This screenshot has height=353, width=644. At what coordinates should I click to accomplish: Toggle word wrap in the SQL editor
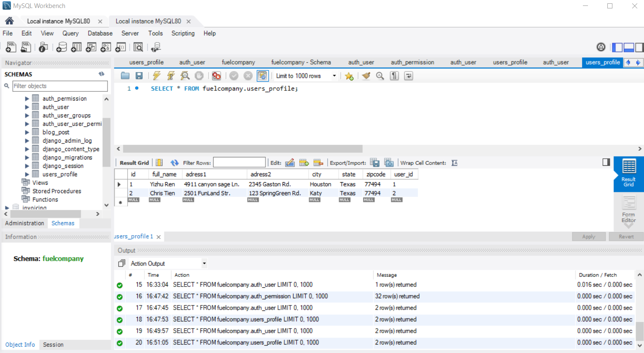coord(408,76)
